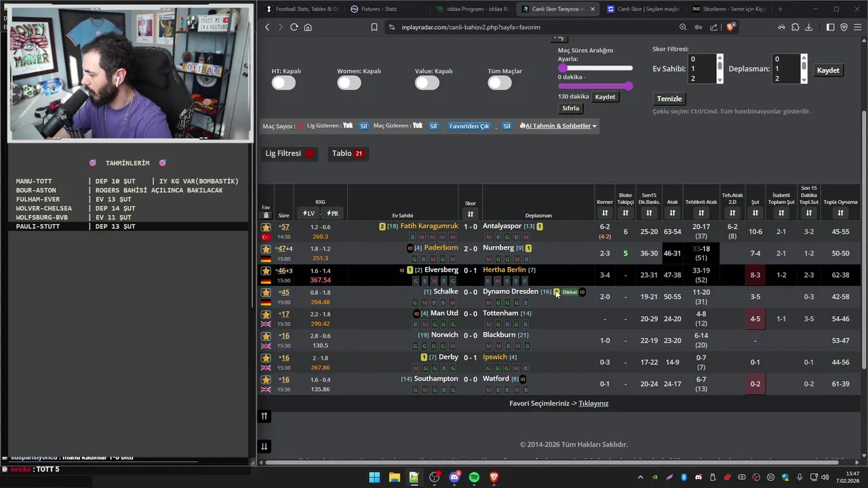Open a new browser tab

pos(780,9)
